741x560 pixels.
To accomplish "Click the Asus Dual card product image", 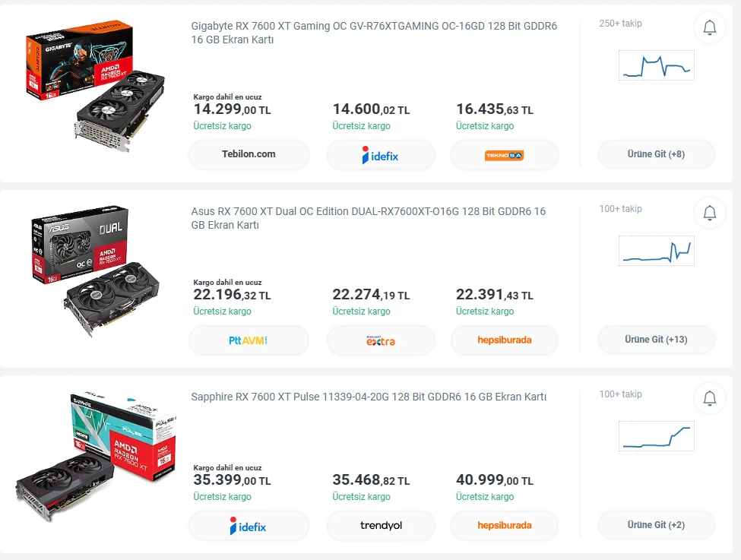I will (x=95, y=270).
